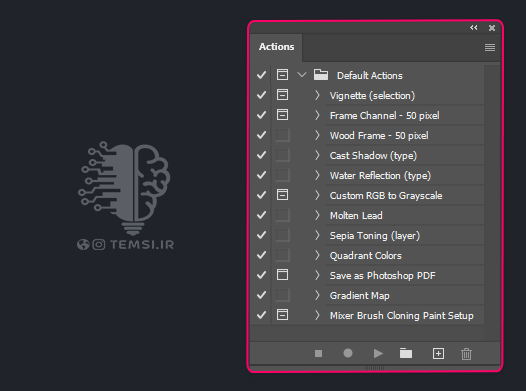The width and height of the screenshot is (526, 391).
Task: Select the Water Reflection (type) action
Action: (380, 176)
